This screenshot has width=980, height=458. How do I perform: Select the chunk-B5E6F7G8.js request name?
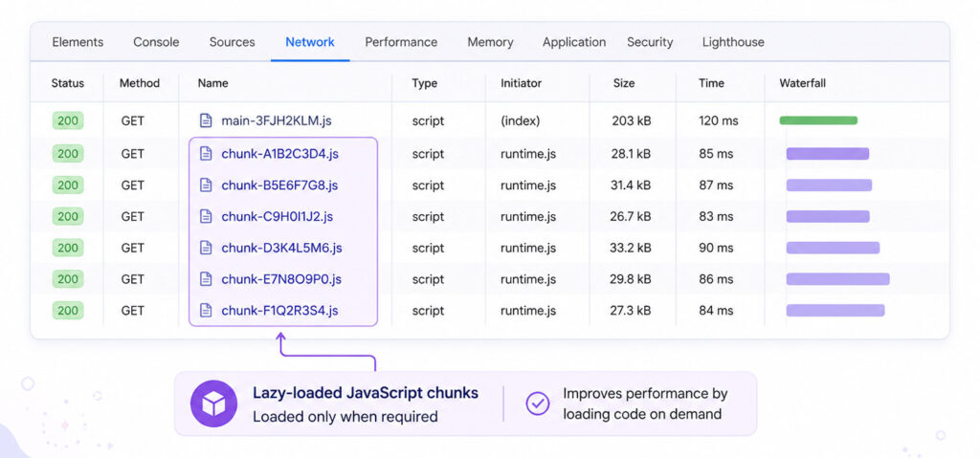(279, 185)
